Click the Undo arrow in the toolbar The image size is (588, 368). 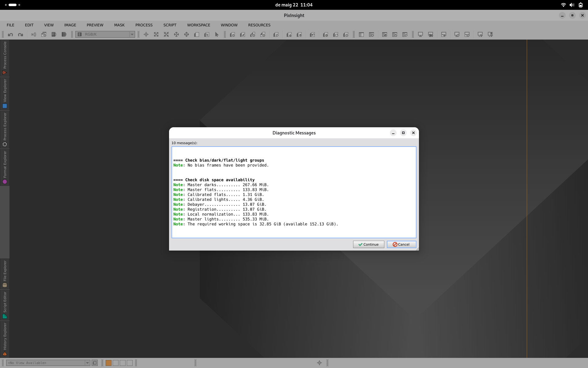click(10, 35)
